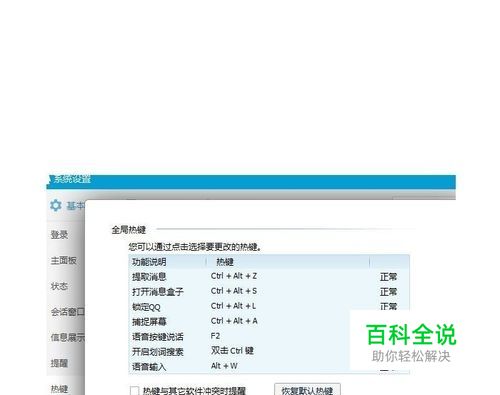
Task: Click the F2 hotkey cell
Action: pyautogui.click(x=215, y=336)
